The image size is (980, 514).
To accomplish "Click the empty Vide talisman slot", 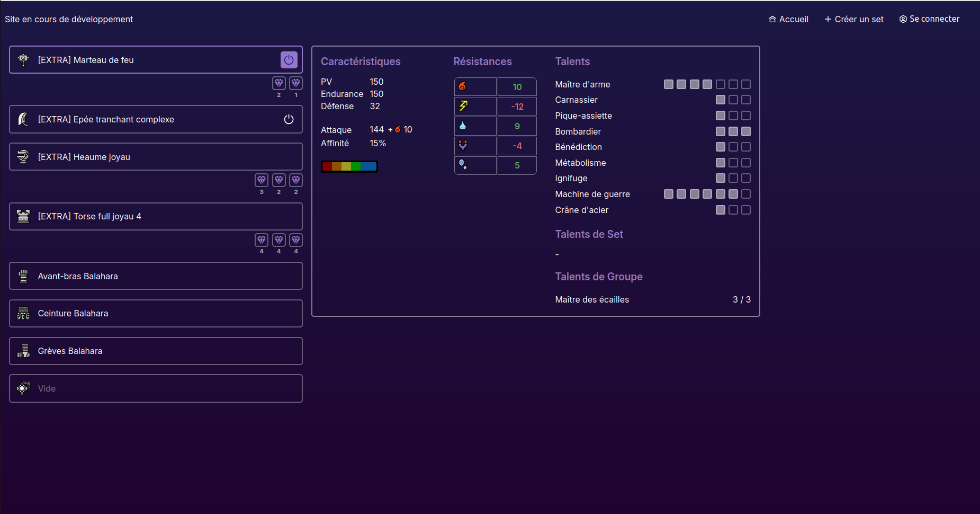I will click(x=156, y=388).
